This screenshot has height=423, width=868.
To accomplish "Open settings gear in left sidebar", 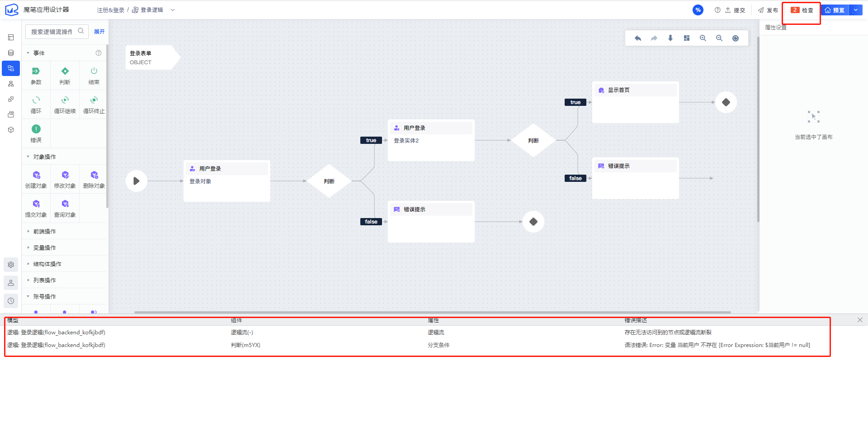I will (11, 265).
